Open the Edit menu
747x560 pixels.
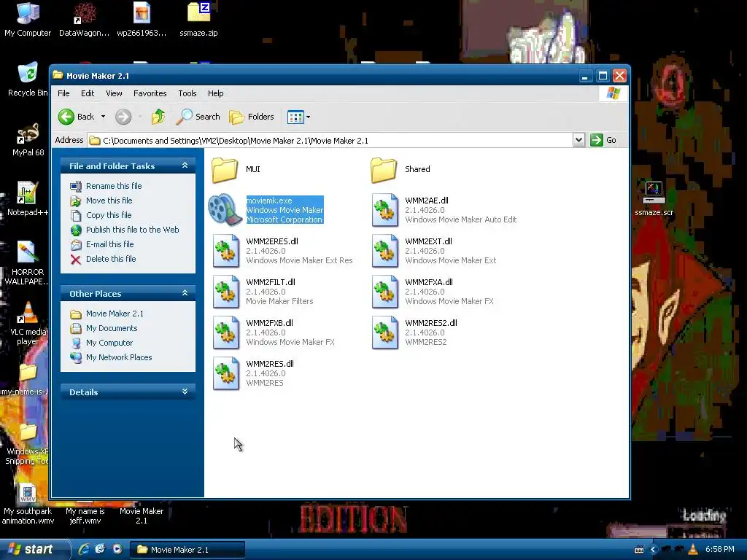click(88, 93)
